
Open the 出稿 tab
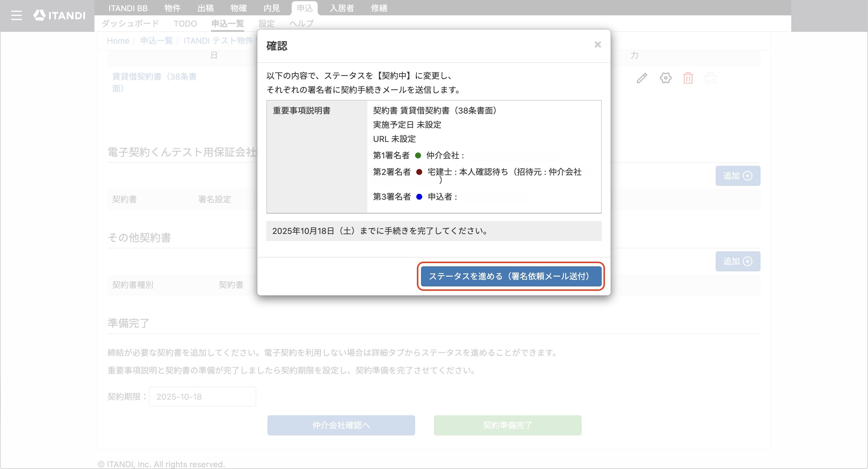coord(205,8)
